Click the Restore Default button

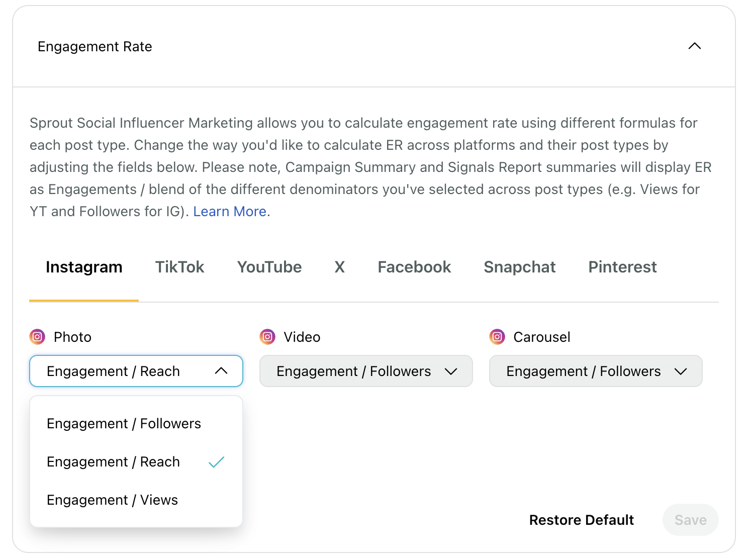[582, 520]
